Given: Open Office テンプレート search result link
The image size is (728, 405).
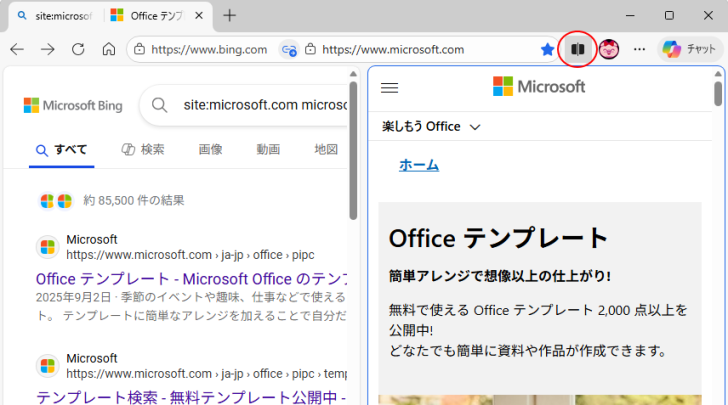Looking at the screenshot, I should [191, 279].
